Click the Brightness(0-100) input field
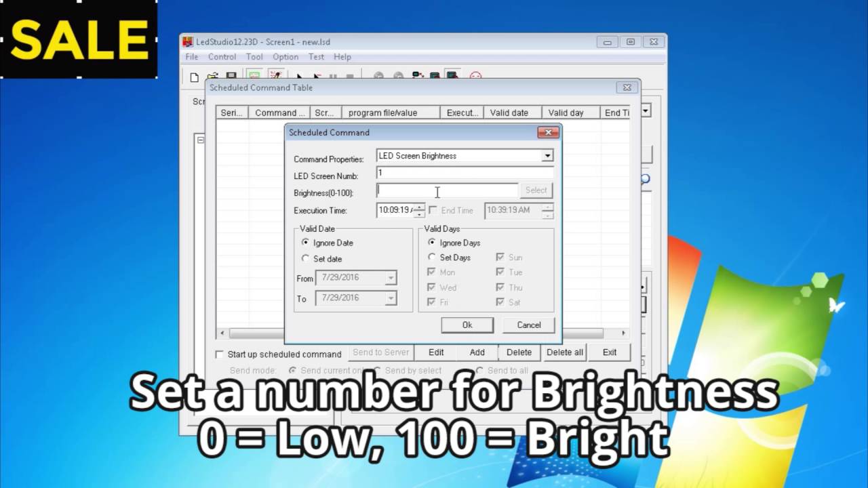868x488 pixels. [x=447, y=190]
